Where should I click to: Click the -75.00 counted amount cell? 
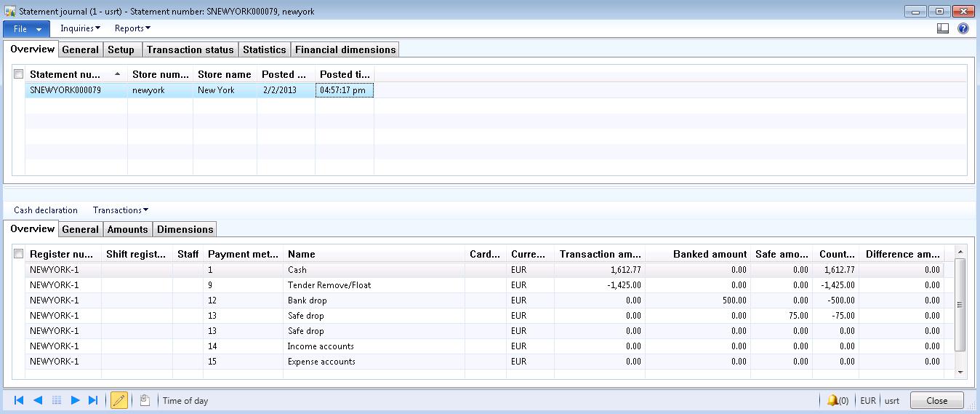pyautogui.click(x=835, y=315)
